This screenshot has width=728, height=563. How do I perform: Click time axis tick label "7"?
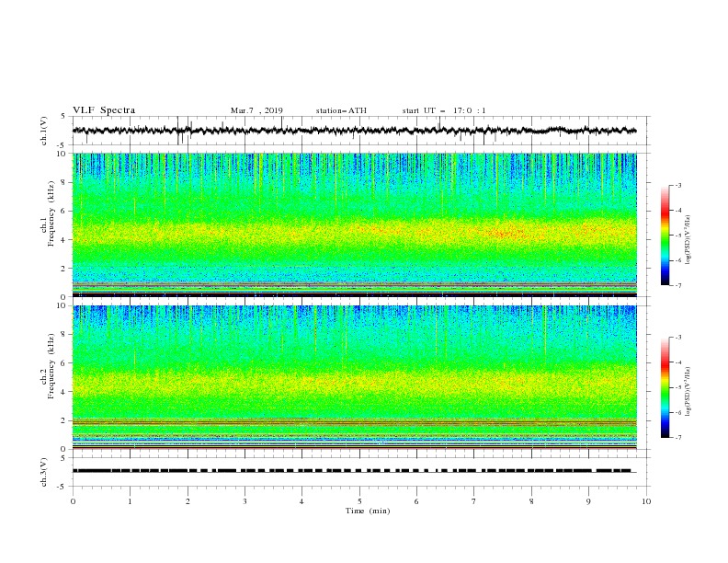474,501
